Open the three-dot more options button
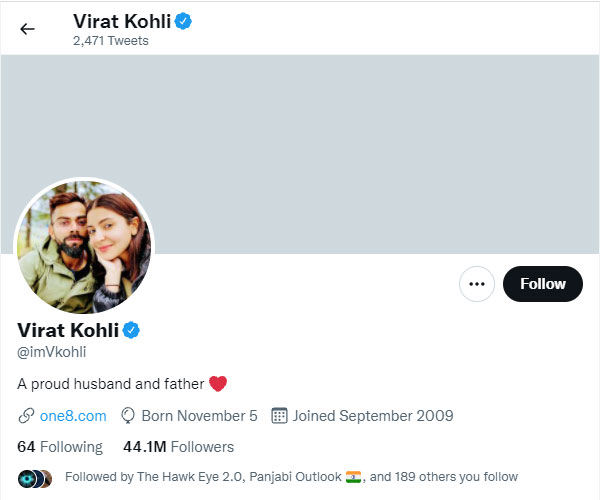The height and width of the screenshot is (500, 600). 477,284
